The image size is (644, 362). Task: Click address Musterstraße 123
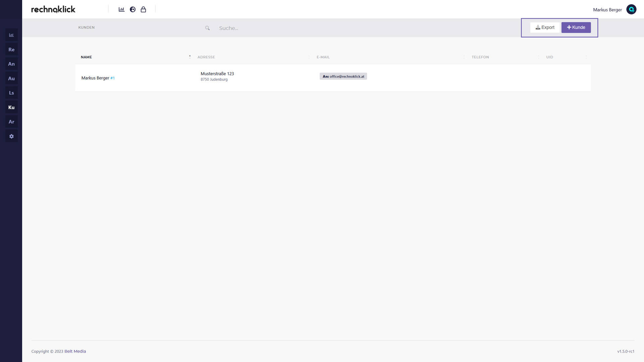point(217,74)
